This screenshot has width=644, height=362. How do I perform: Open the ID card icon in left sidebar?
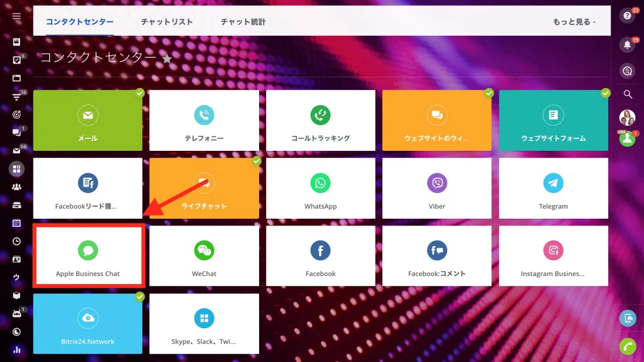[x=16, y=260]
